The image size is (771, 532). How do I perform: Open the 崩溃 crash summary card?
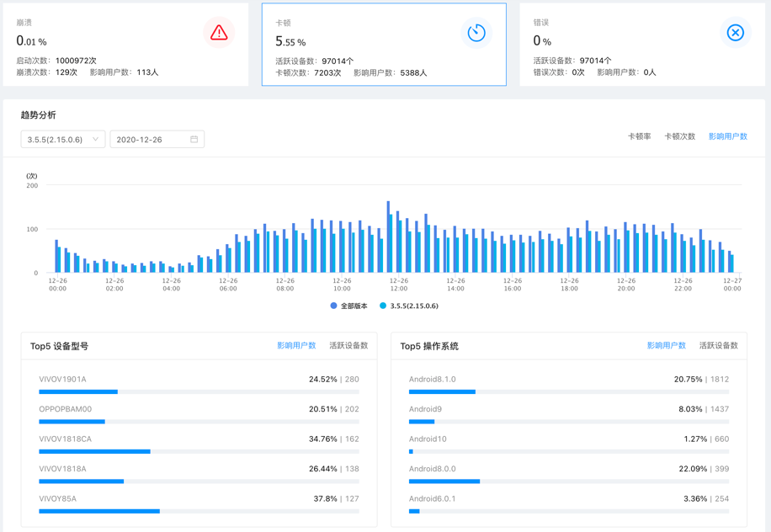125,44
